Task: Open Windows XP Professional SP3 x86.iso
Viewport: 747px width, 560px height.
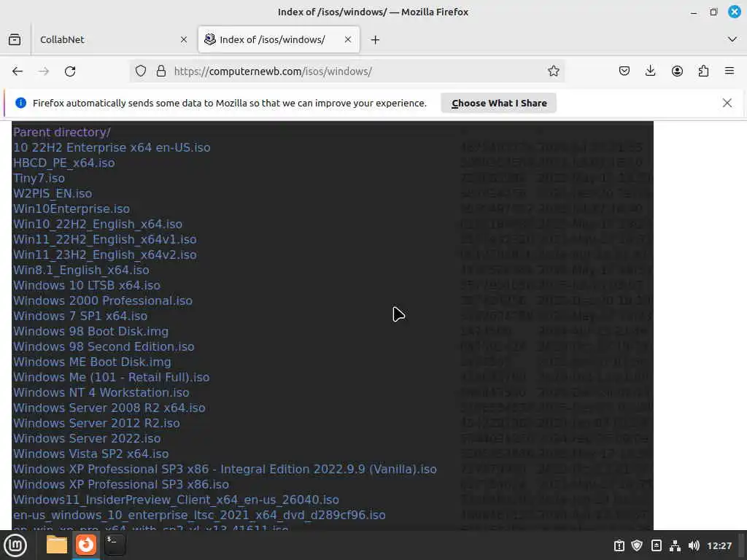Action: [121, 484]
